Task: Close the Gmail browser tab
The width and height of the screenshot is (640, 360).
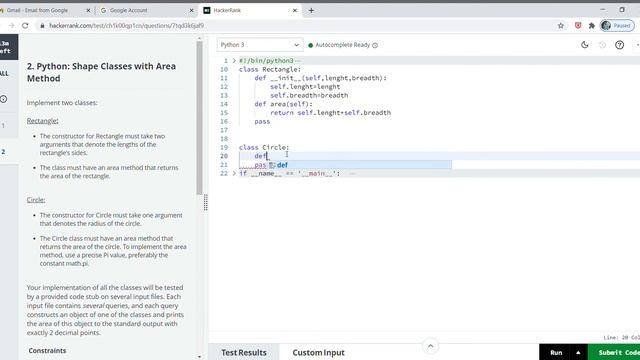Action: click(88, 11)
